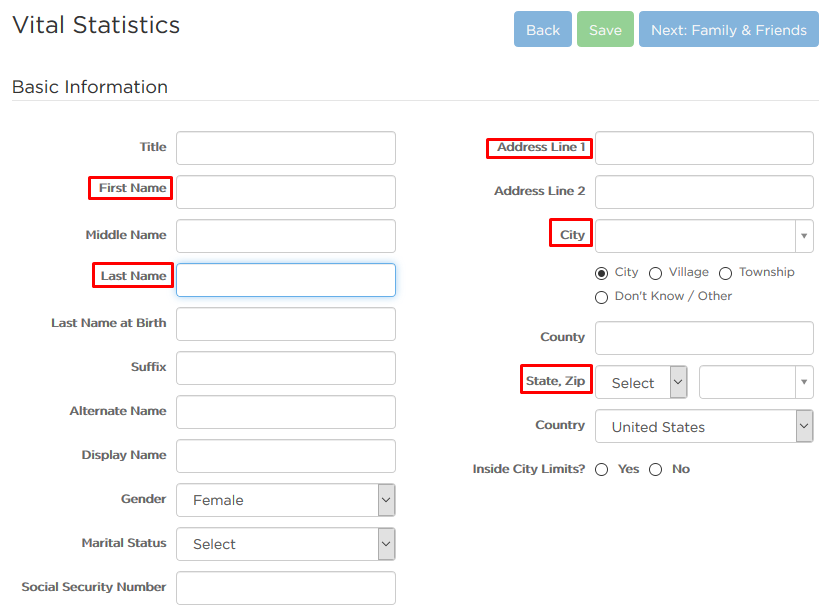The image size is (833, 614).
Task: Click into the Address Line 1 field
Action: tap(704, 148)
